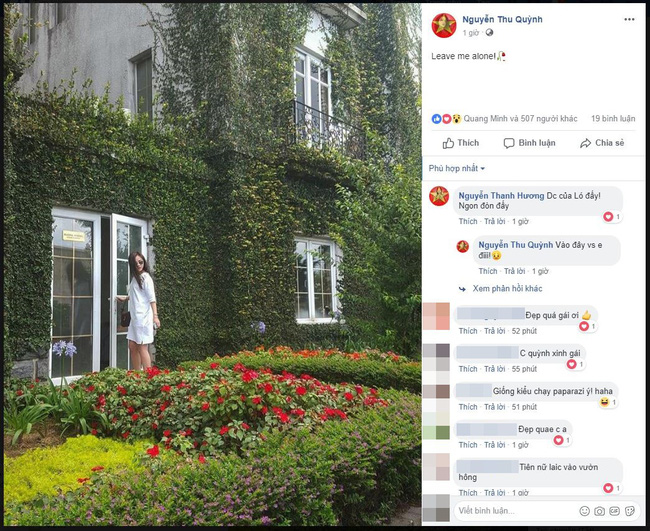Screen dimensions: 650x531
Task: Open the sticker picker icon
Action: 630,511
